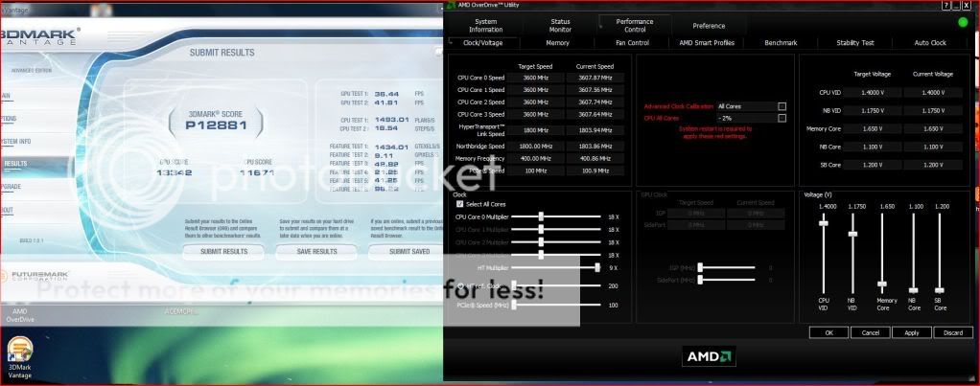Click the CPU score value '11671'
This screenshot has height=386, width=980.
(256, 173)
